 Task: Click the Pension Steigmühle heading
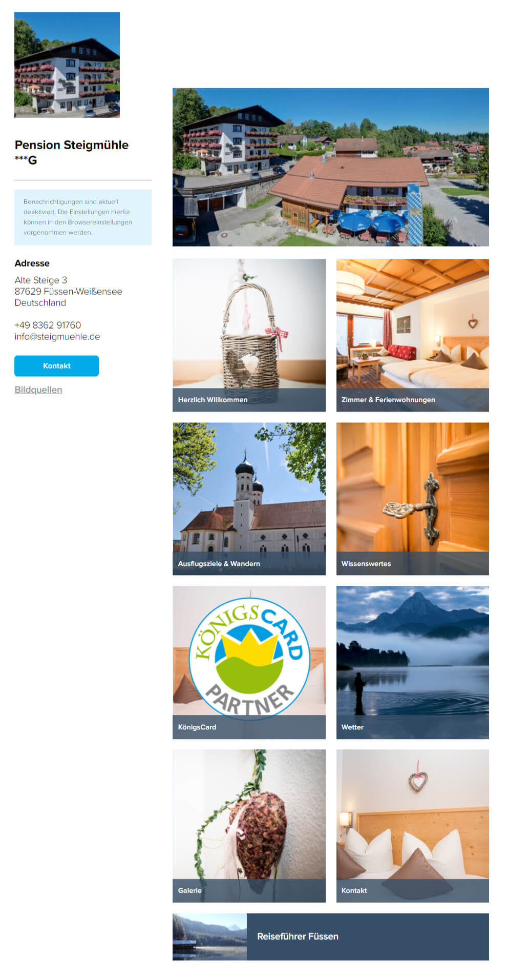click(71, 152)
